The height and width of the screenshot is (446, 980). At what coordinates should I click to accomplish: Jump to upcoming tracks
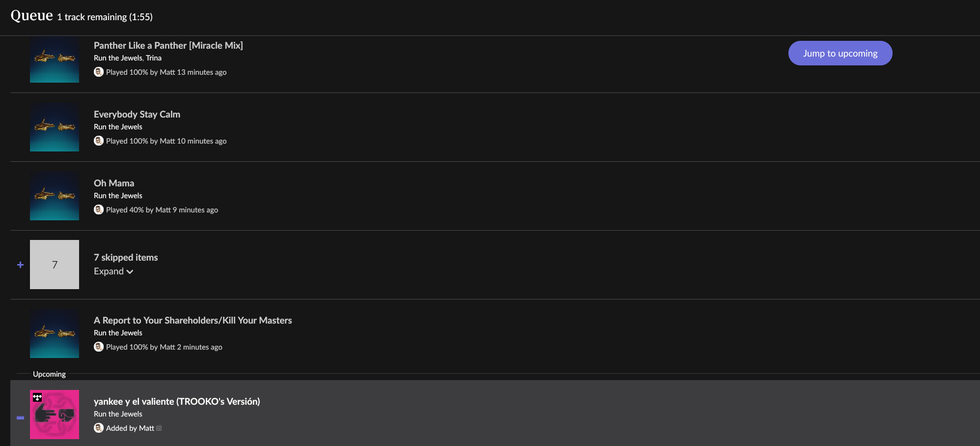click(x=840, y=53)
